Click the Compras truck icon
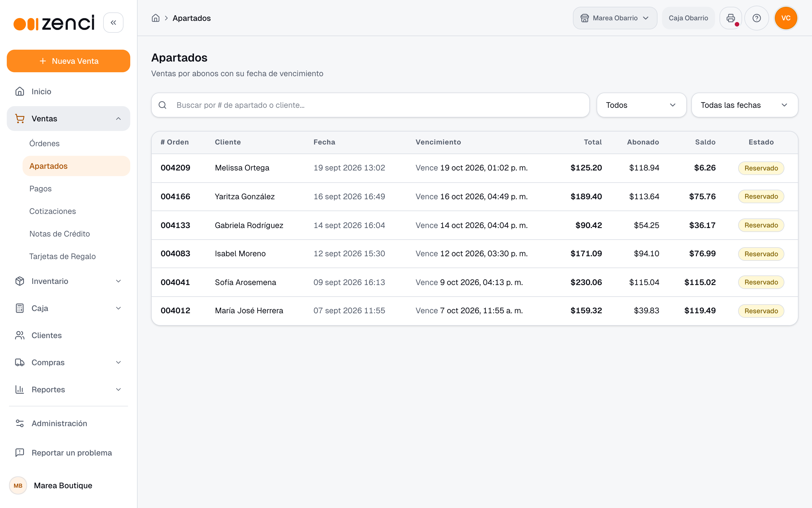Viewport: 812px width, 508px height. point(20,363)
